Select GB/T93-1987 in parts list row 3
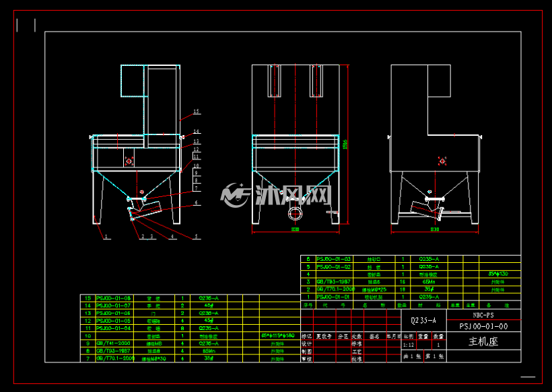The image size is (552, 392). 333,282
